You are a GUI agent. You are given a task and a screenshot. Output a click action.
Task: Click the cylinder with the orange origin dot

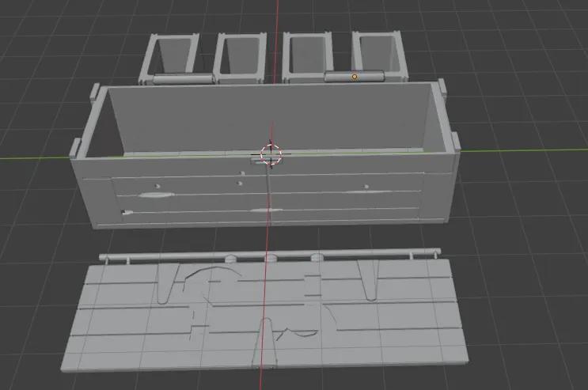(355, 76)
